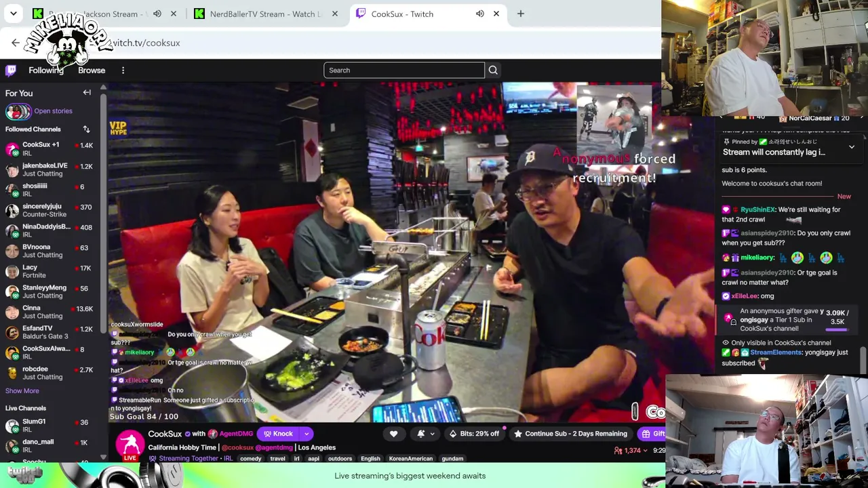Screen dimensions: 868x488
Task: Click the Open stories link
Action: tap(53, 111)
